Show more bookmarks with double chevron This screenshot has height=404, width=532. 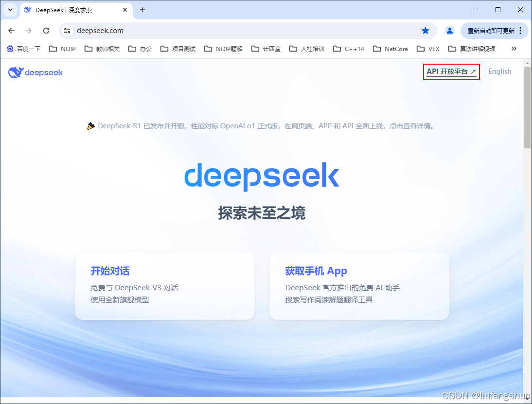tap(514, 49)
